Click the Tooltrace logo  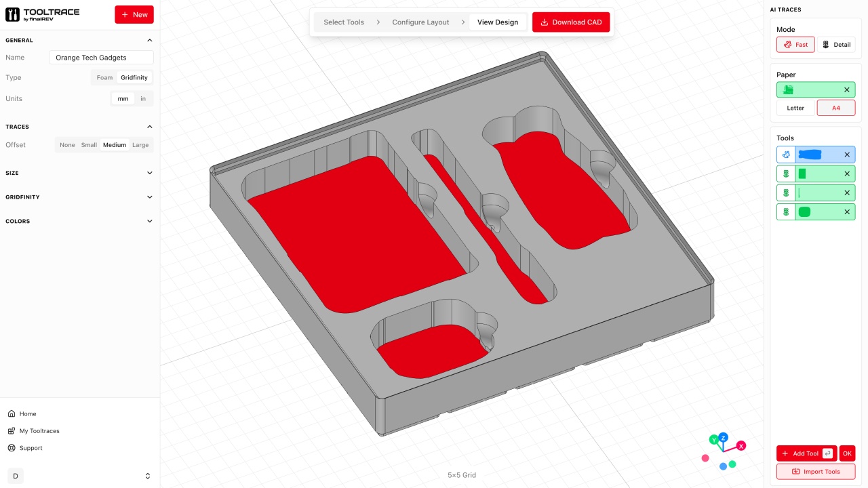click(42, 15)
